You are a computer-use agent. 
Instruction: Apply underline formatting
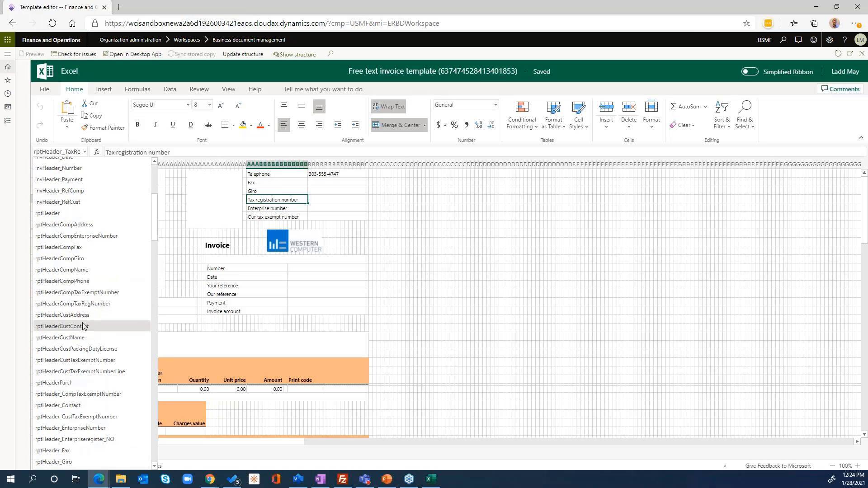tap(173, 125)
